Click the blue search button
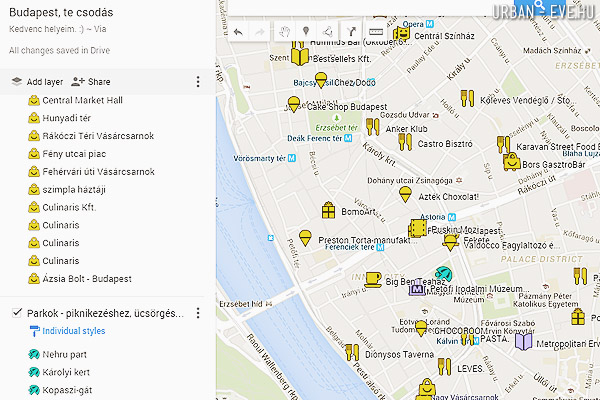The width and height of the screenshot is (600, 400). point(540,7)
